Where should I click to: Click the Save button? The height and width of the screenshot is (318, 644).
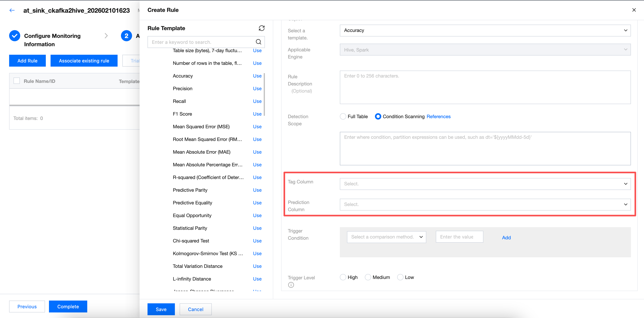click(x=161, y=309)
